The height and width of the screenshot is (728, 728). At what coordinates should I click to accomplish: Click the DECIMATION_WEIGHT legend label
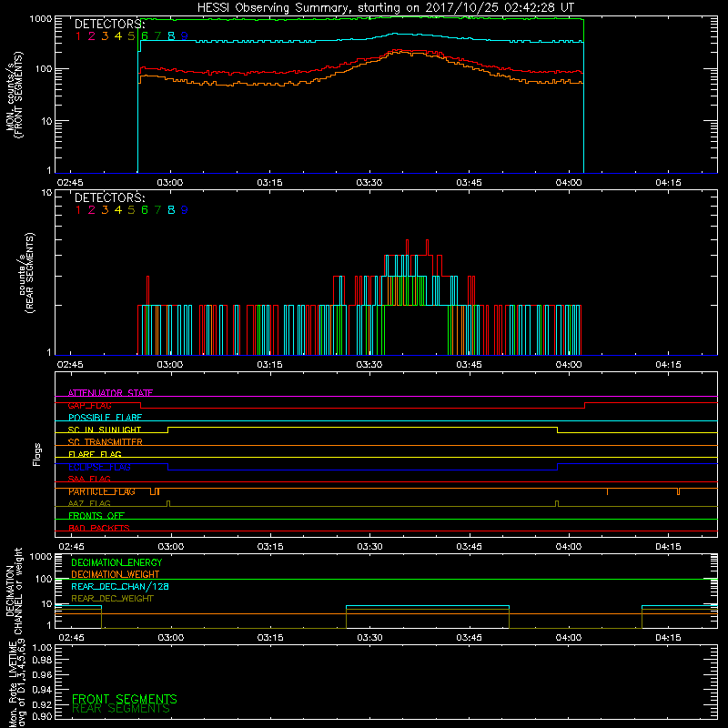(x=116, y=574)
